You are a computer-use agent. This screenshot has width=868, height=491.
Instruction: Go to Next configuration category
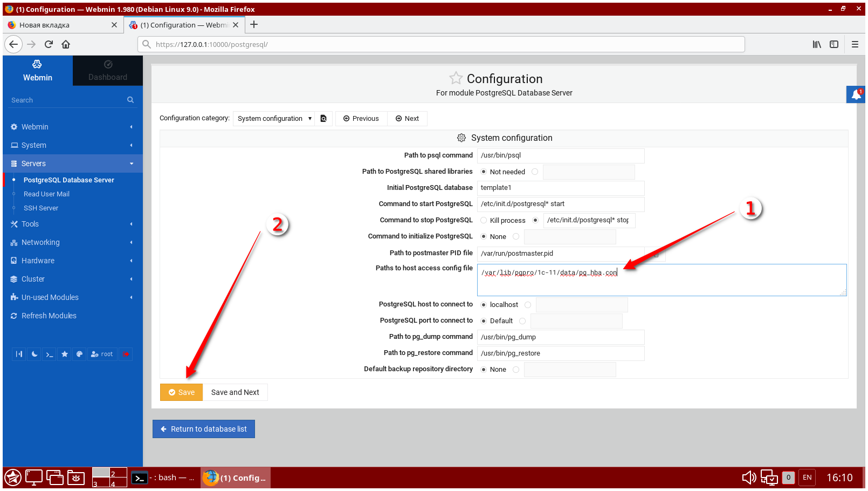coord(407,119)
